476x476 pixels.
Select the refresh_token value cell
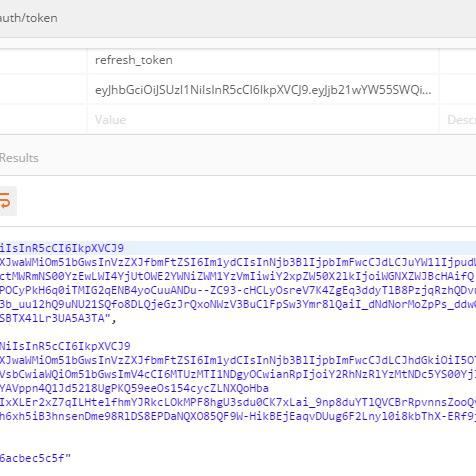(263, 60)
